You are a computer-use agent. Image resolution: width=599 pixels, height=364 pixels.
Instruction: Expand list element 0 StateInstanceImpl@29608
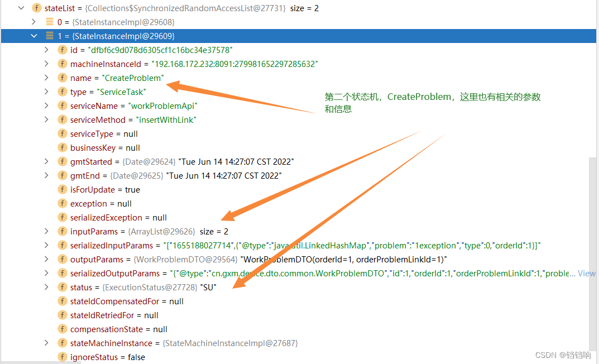point(33,22)
